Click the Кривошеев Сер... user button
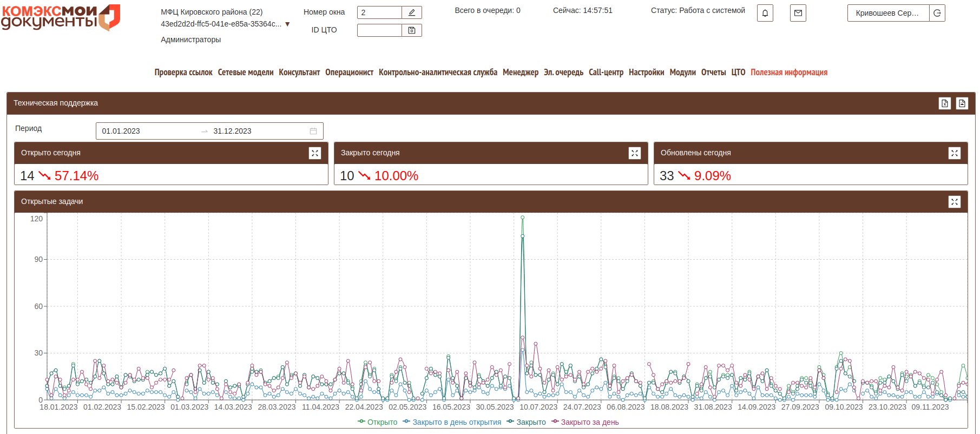This screenshot has height=434, width=980. point(887,13)
